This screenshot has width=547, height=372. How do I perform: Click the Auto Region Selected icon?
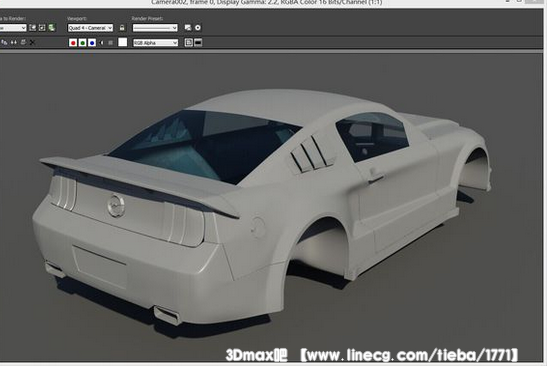(x=42, y=28)
